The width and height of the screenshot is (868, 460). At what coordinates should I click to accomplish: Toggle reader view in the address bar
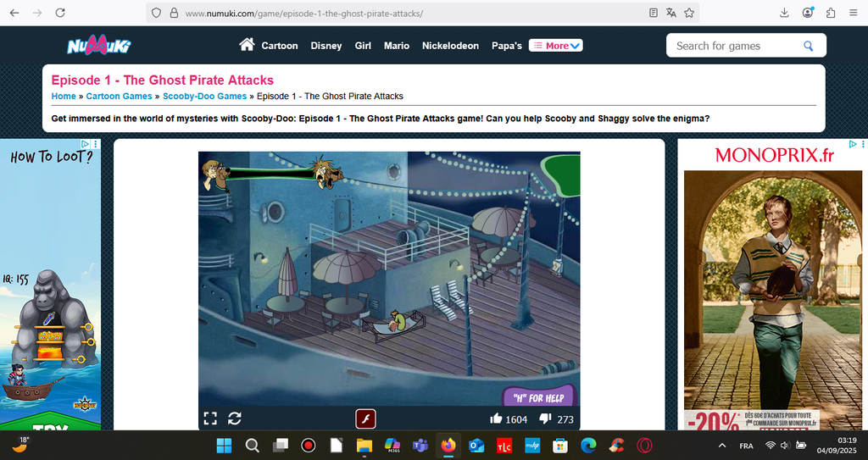point(653,13)
